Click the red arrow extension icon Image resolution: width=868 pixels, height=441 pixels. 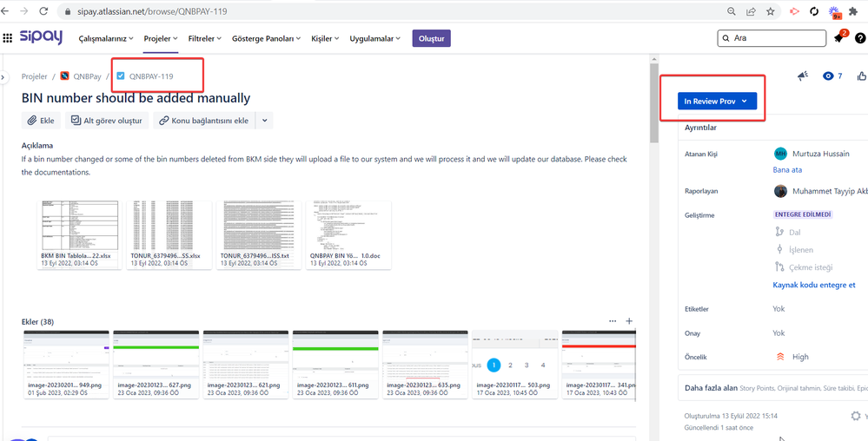click(794, 11)
